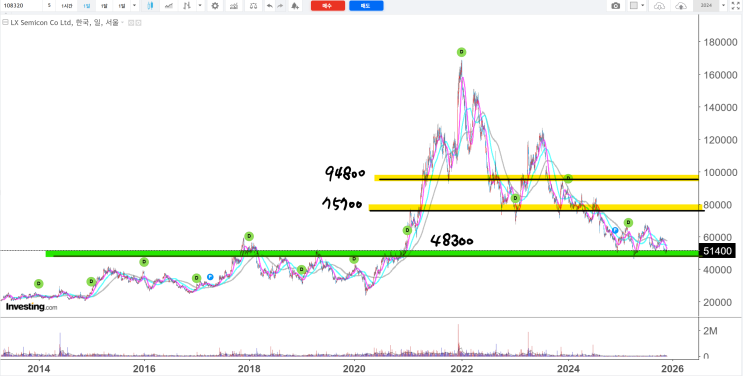Open the small arrow after 서울 in legend
Image resolution: width=743 pixels, height=376 pixels.
tap(123, 22)
